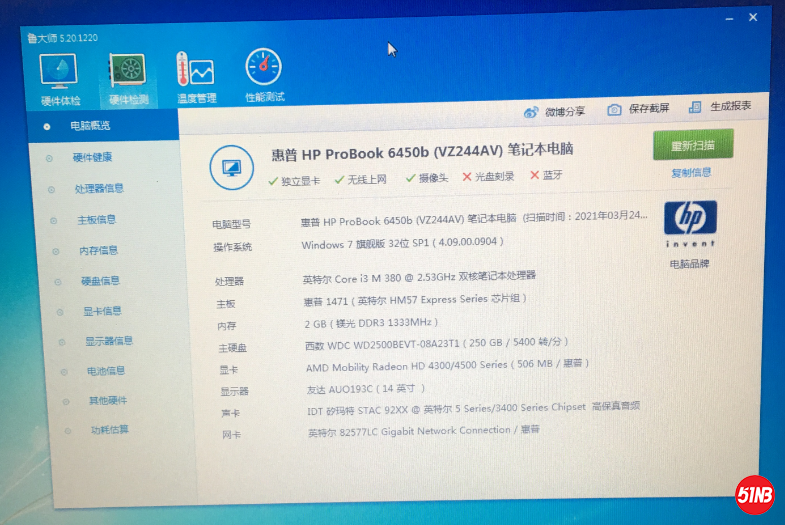The width and height of the screenshot is (785, 525).
Task: Open the 硬件体检 hardware checkup icon
Action: click(59, 72)
